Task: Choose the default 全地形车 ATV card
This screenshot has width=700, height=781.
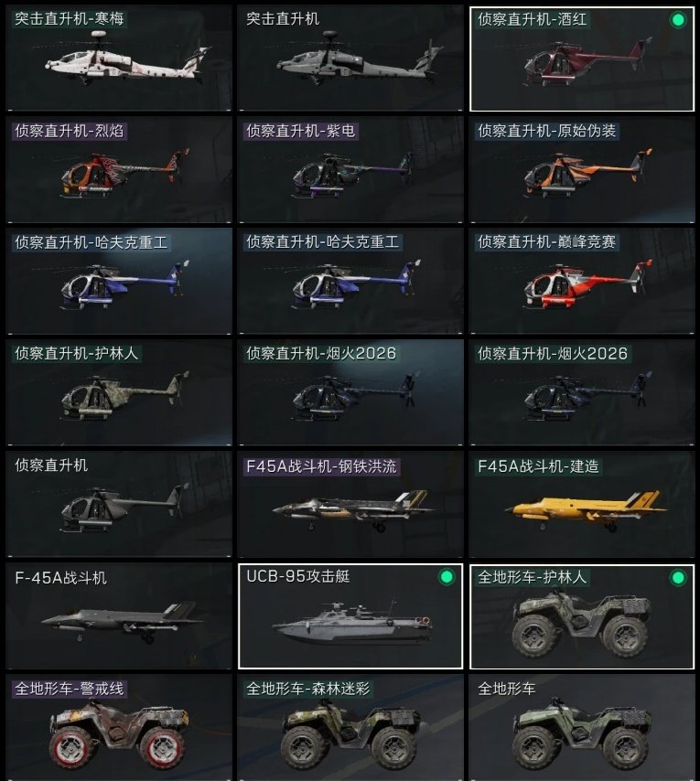Action: [x=582, y=728]
